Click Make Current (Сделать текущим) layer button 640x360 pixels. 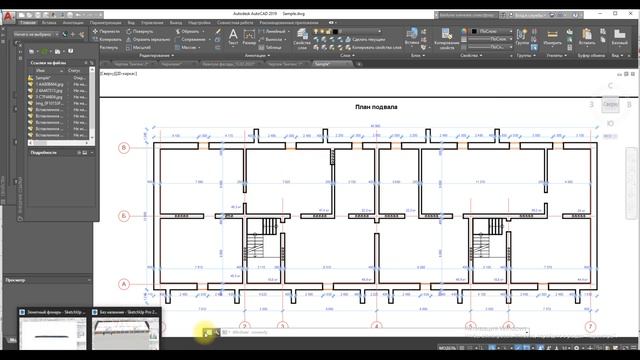(x=366, y=39)
